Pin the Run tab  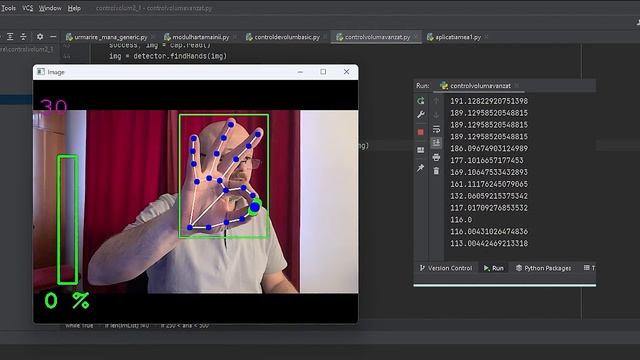tap(420, 168)
